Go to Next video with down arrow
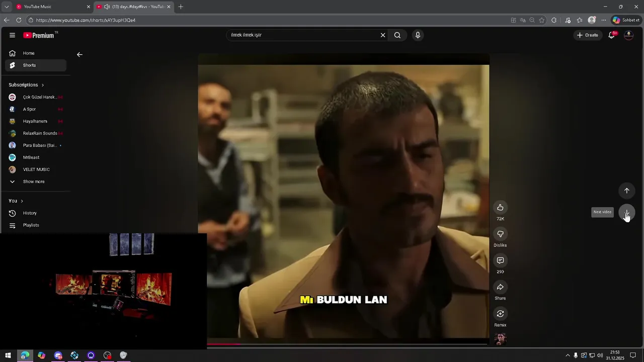 coord(626,212)
